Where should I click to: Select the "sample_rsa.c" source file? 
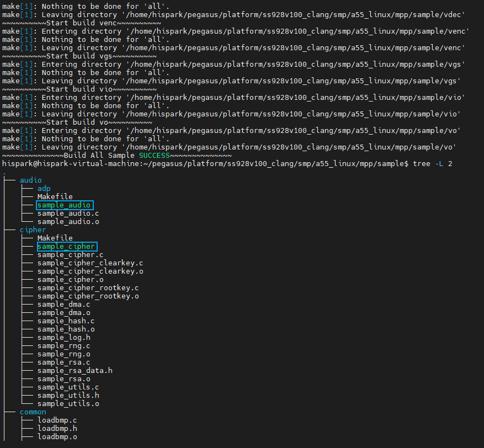click(x=64, y=362)
